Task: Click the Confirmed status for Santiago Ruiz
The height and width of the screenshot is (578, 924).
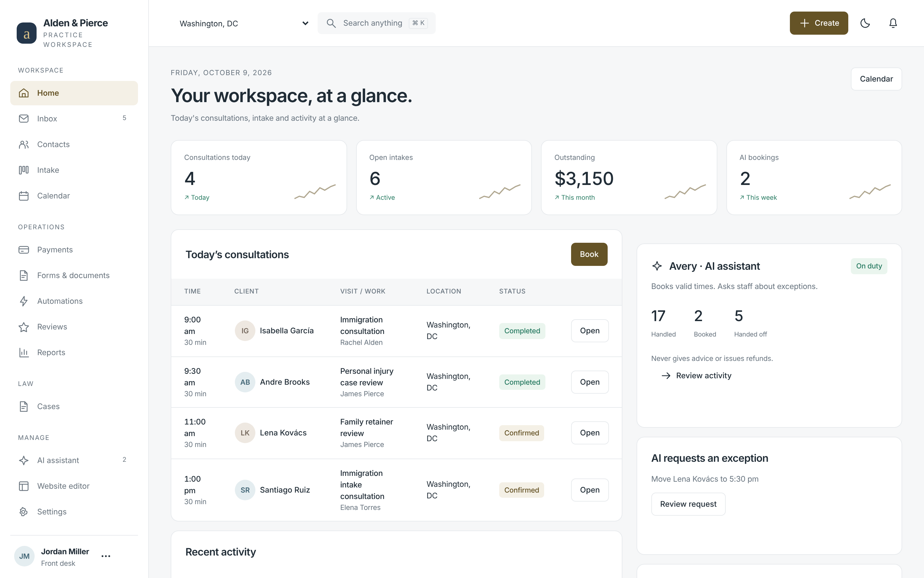Action: (521, 490)
